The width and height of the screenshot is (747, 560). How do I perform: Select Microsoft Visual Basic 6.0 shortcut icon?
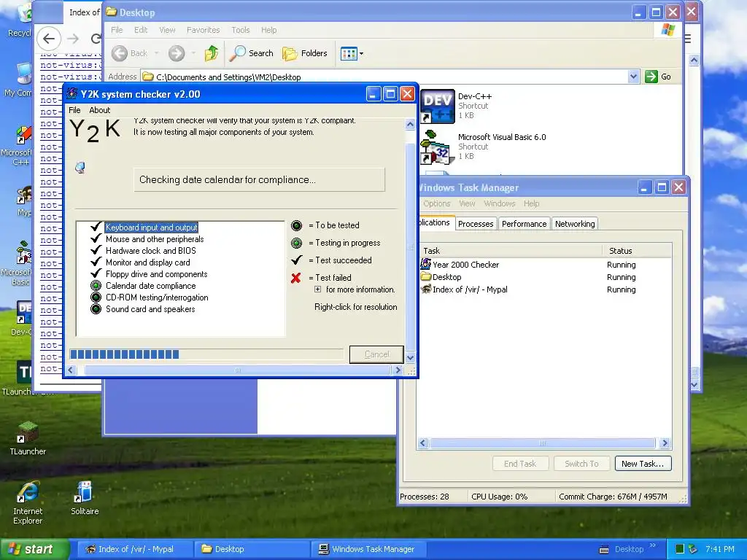tap(438, 147)
